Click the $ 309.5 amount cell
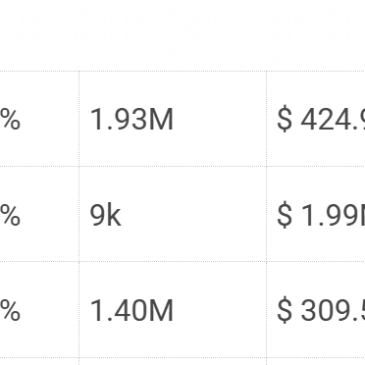 [x=316, y=310]
